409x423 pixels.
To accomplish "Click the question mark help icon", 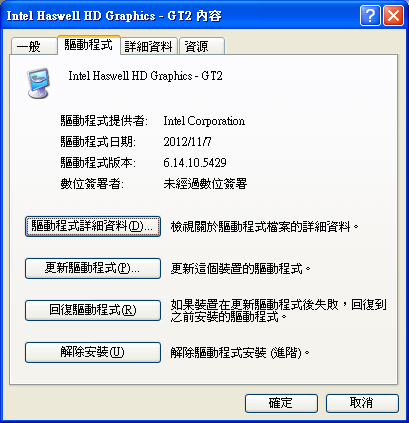I will click(x=370, y=15).
